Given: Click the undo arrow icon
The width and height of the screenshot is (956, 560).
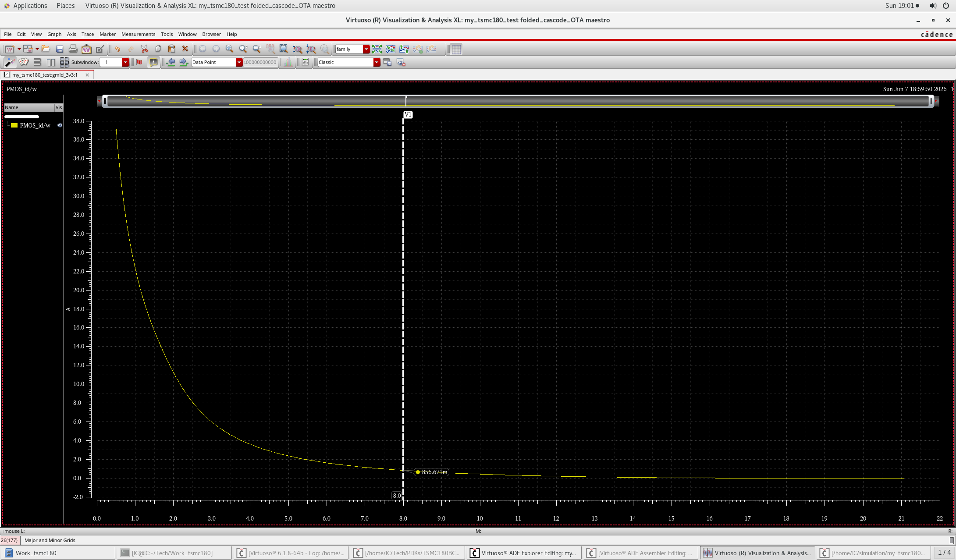Looking at the screenshot, I should tap(117, 49).
